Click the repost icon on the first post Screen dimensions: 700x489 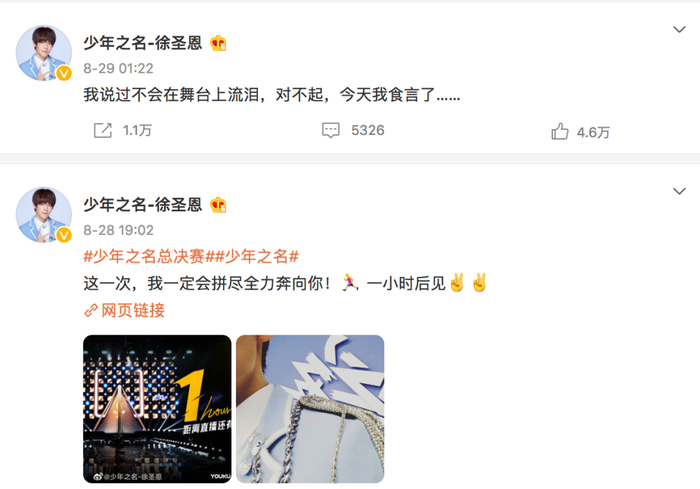[103, 130]
